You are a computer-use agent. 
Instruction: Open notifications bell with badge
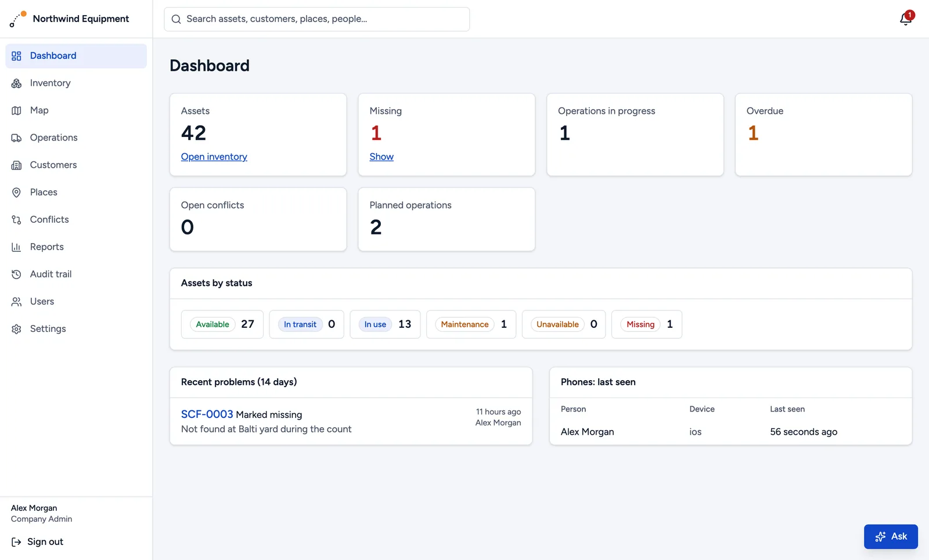(906, 19)
